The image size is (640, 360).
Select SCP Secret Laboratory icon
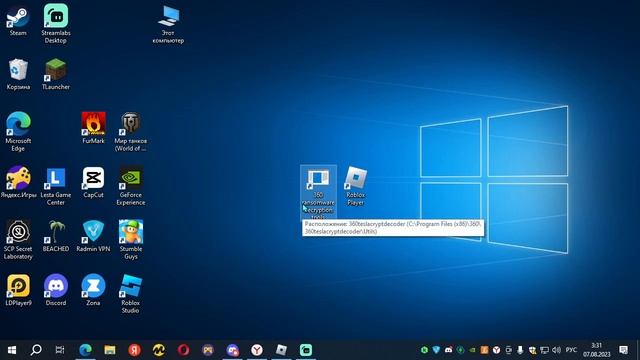click(18, 240)
